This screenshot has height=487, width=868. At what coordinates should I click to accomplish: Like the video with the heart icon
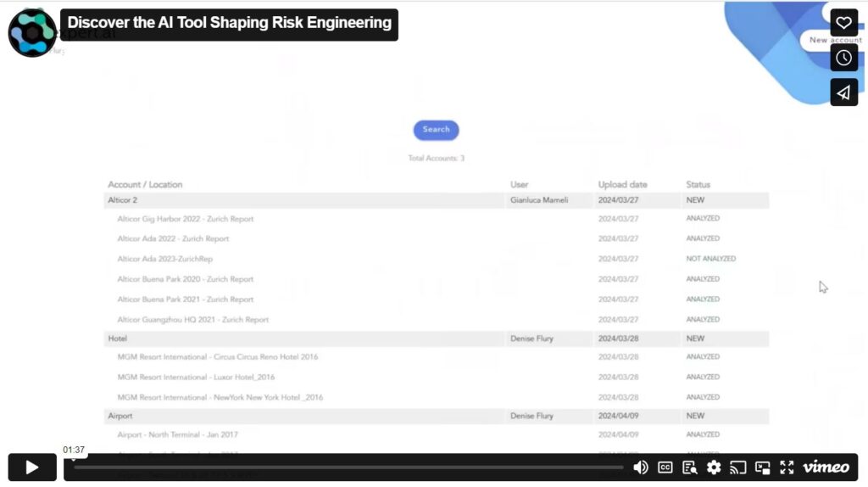tap(843, 23)
